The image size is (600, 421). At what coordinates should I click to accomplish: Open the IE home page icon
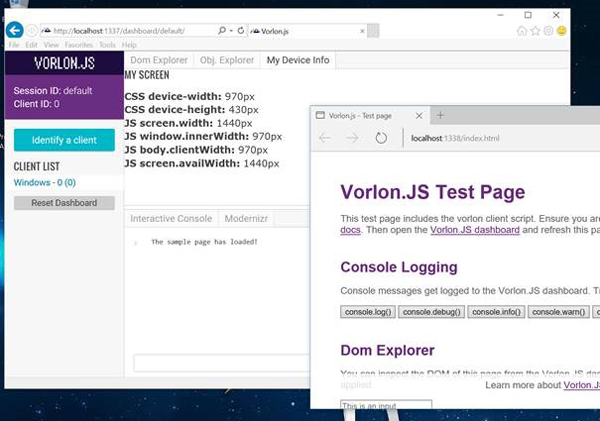point(522,31)
